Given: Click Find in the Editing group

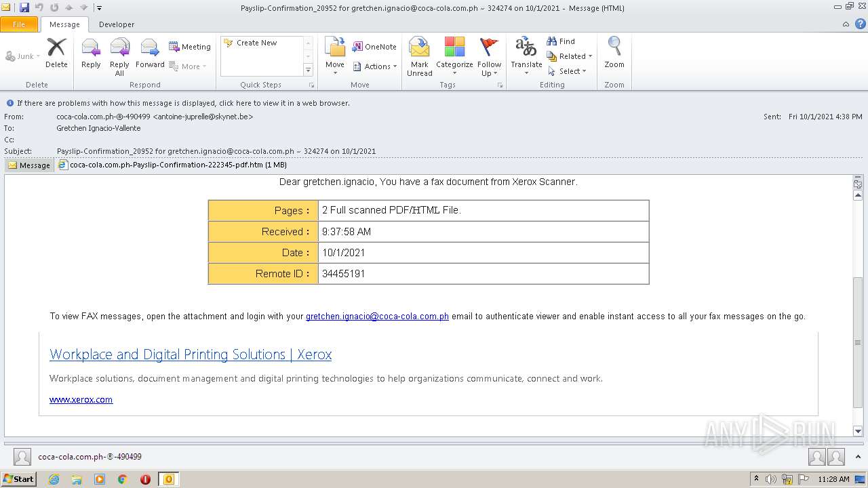Looking at the screenshot, I should pos(561,41).
